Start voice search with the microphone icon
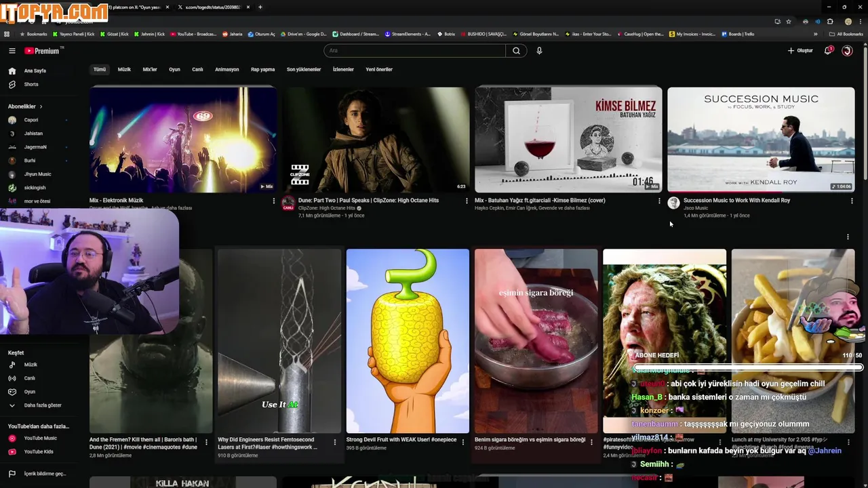Image resolution: width=868 pixels, height=488 pixels. 539,51
